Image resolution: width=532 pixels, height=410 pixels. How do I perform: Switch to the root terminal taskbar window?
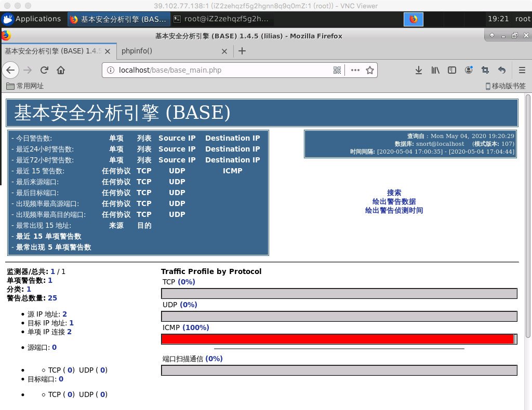coord(221,19)
